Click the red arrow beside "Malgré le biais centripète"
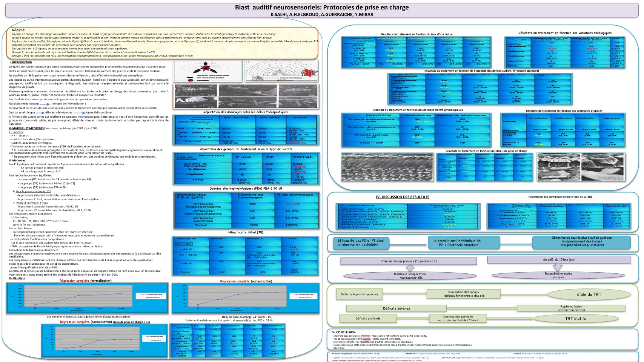 click(365, 336)
